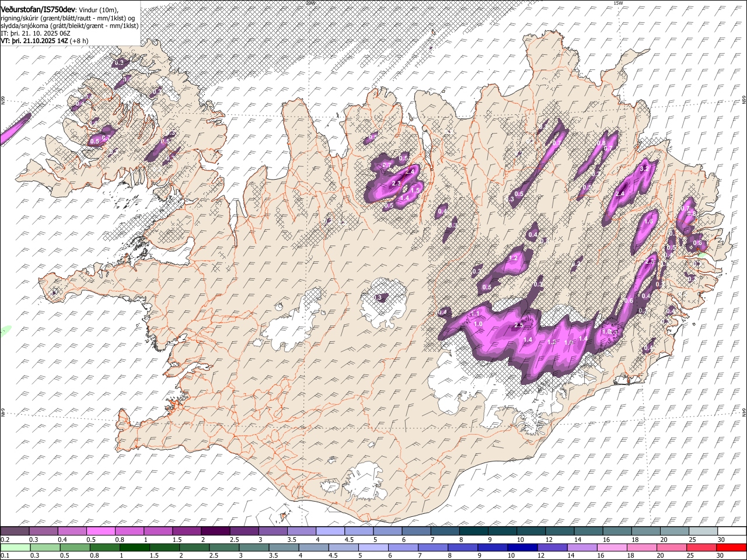The height and width of the screenshot is (560, 747).
Task: Select the darkest purple snow swatch from 2 to 2.5
Action: click(x=215, y=531)
